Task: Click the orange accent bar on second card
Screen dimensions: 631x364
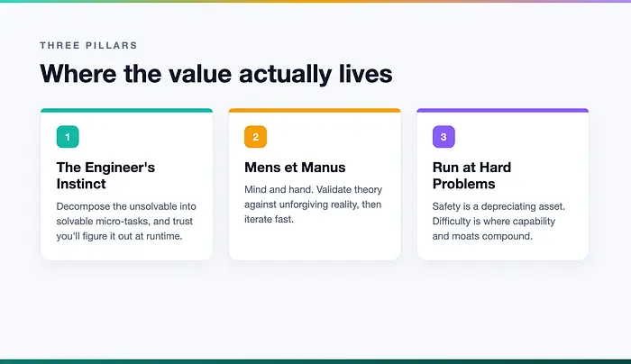Action: pos(315,110)
